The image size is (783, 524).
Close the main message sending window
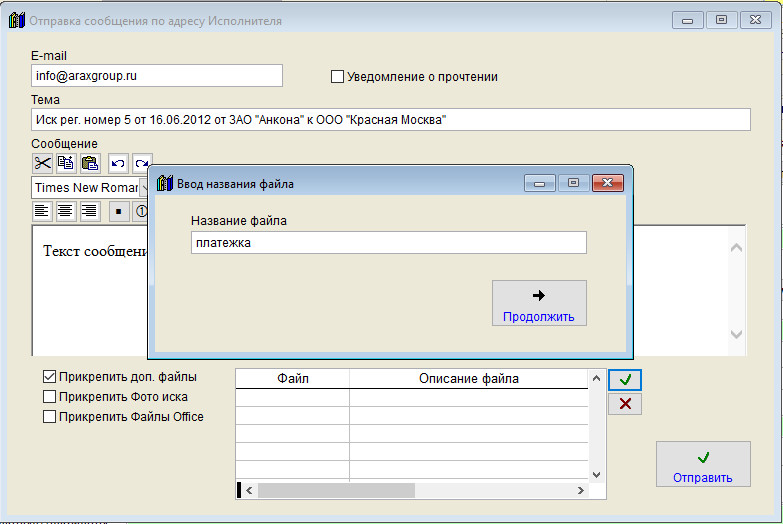pos(756,20)
